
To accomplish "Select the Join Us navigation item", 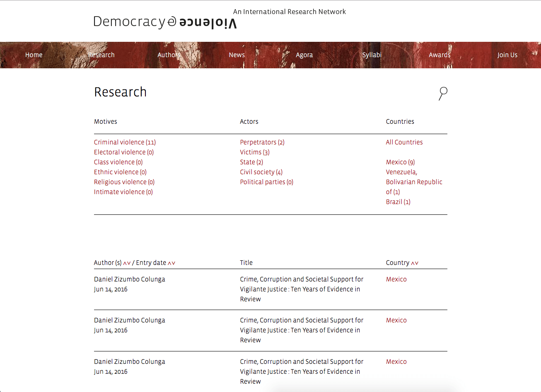I will click(x=507, y=55).
